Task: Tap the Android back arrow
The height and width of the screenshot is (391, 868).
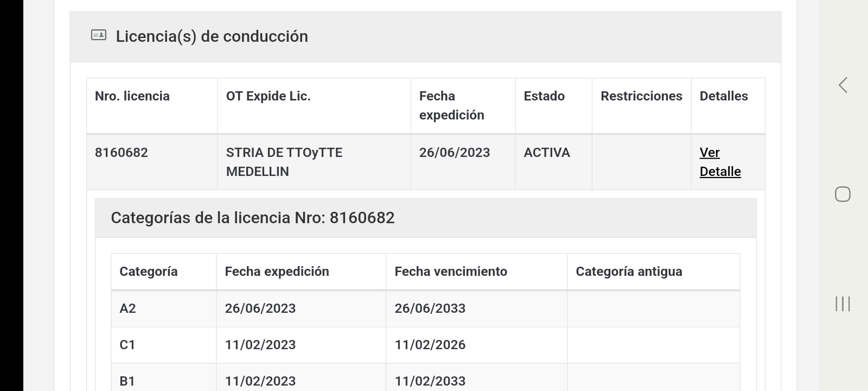Action: (x=843, y=85)
